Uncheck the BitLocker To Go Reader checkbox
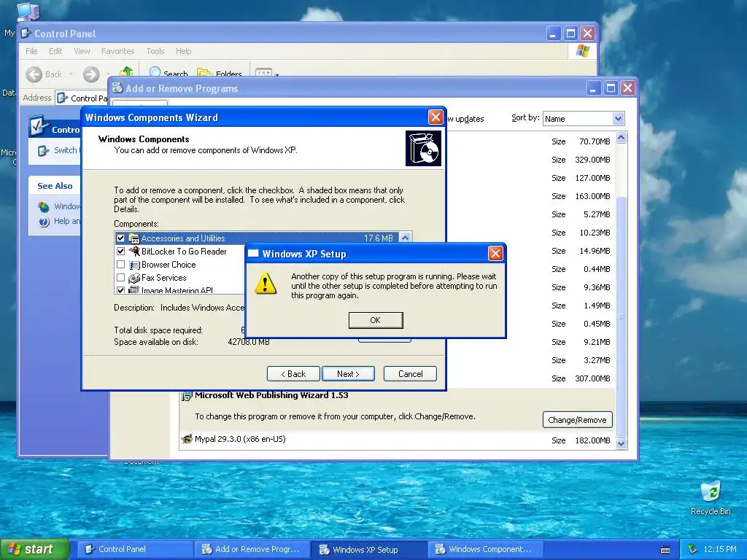Image resolution: width=747 pixels, height=560 pixels. click(120, 251)
